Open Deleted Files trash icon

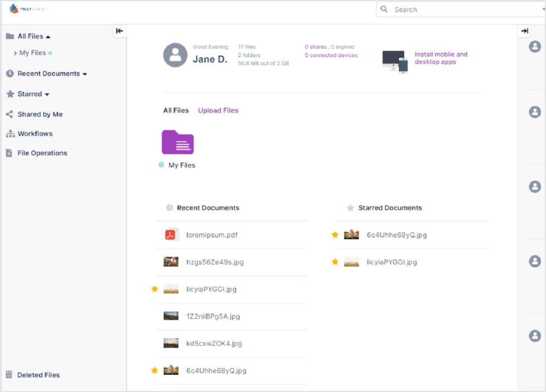tap(9, 375)
